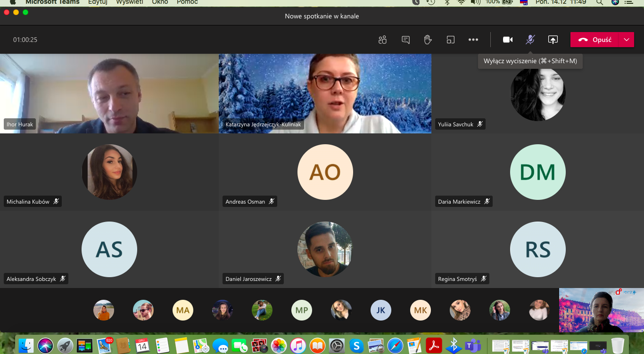Unmute the microphone
Image resolution: width=644 pixels, height=354 pixels.
pos(530,40)
